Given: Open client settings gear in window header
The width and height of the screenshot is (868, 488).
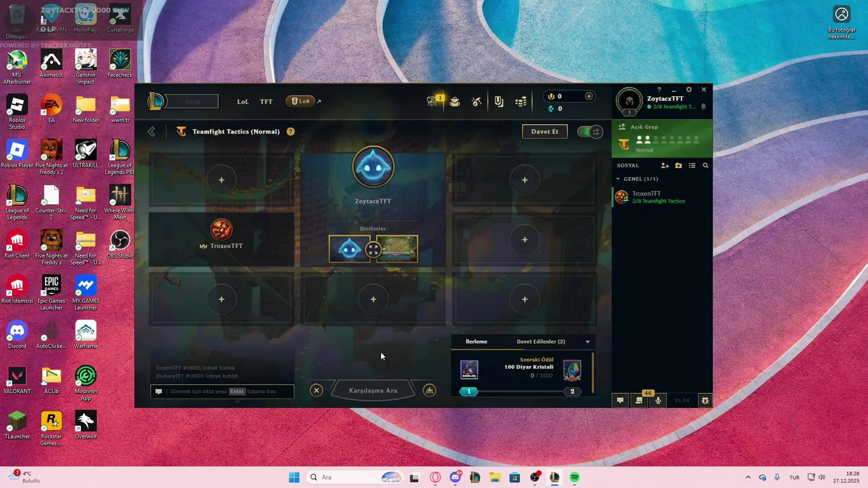Looking at the screenshot, I should (x=689, y=89).
